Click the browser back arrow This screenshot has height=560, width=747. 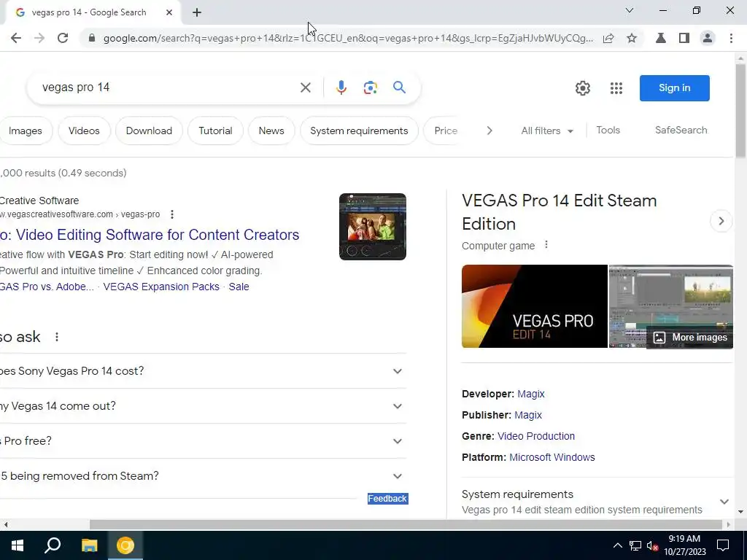coord(16,38)
